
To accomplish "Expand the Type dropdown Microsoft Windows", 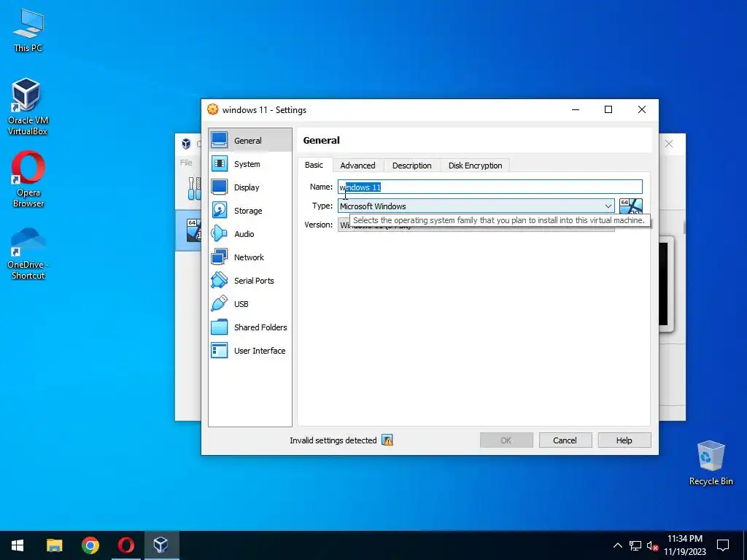I will pos(476,206).
